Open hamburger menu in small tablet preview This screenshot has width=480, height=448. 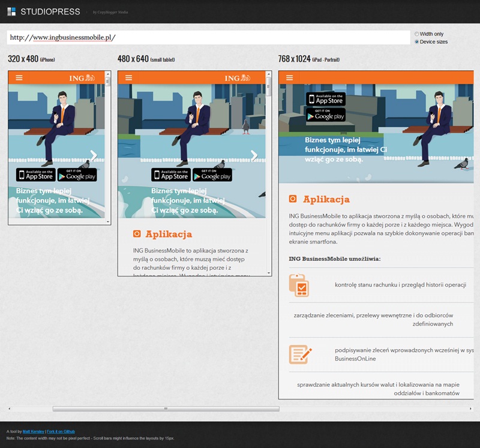click(129, 78)
